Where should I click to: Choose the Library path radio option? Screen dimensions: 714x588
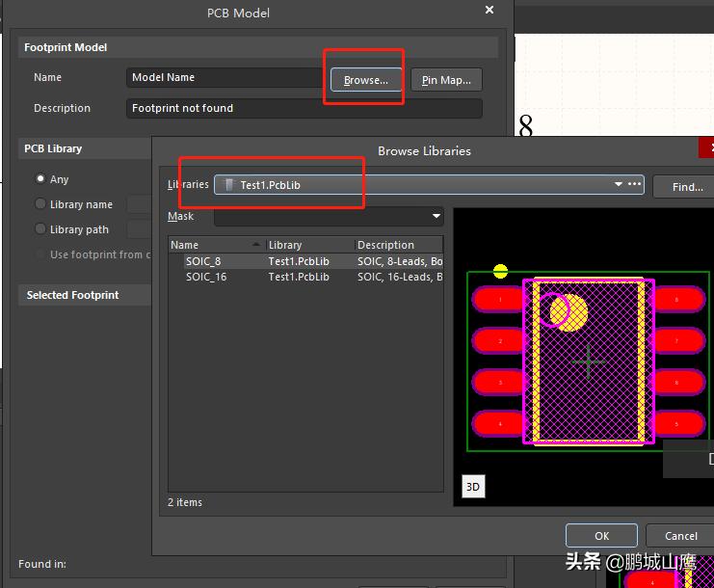[40, 229]
